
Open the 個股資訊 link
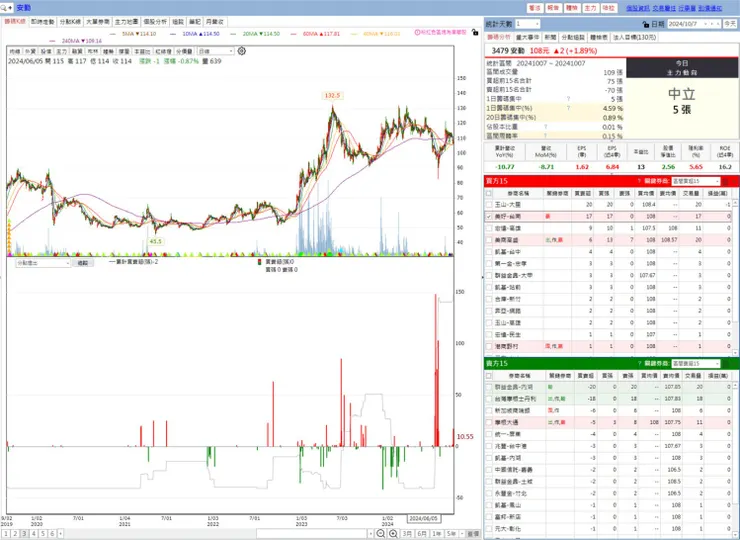pyautogui.click(x=638, y=8)
